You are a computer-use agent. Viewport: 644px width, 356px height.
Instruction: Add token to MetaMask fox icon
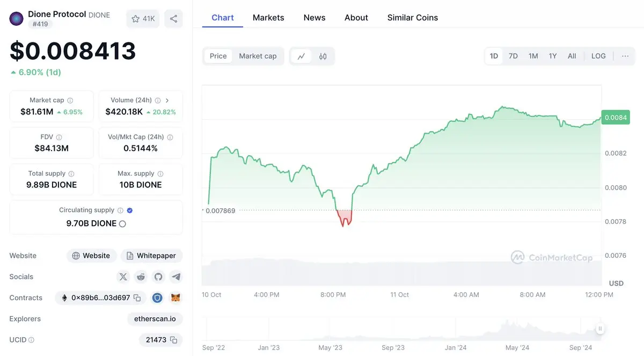pyautogui.click(x=175, y=297)
